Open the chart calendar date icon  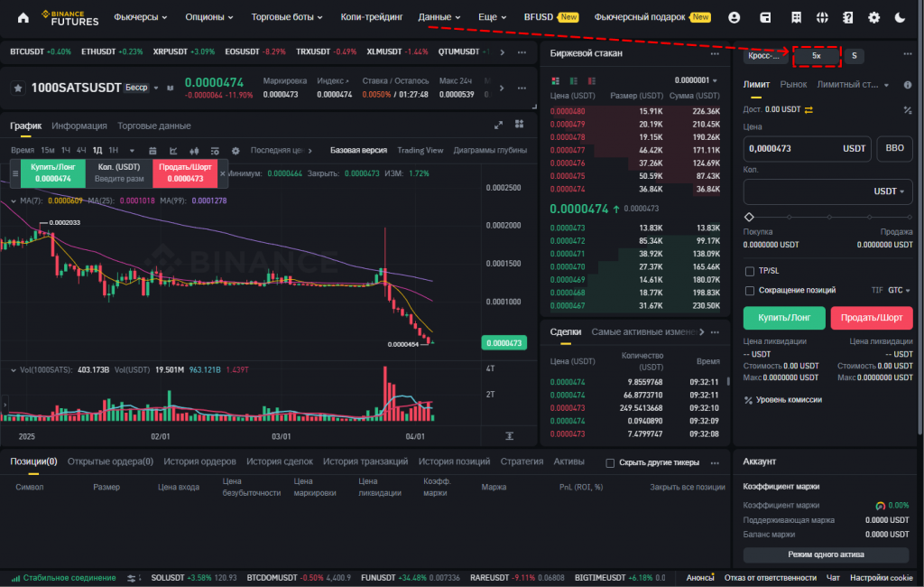point(152,151)
